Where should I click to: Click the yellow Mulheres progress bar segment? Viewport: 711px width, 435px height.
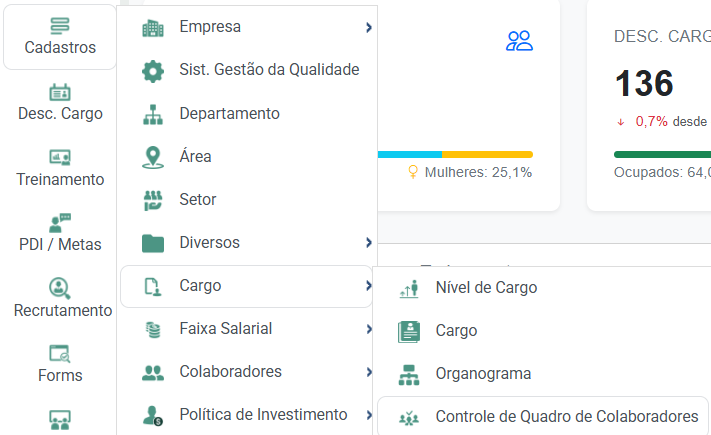click(x=487, y=155)
